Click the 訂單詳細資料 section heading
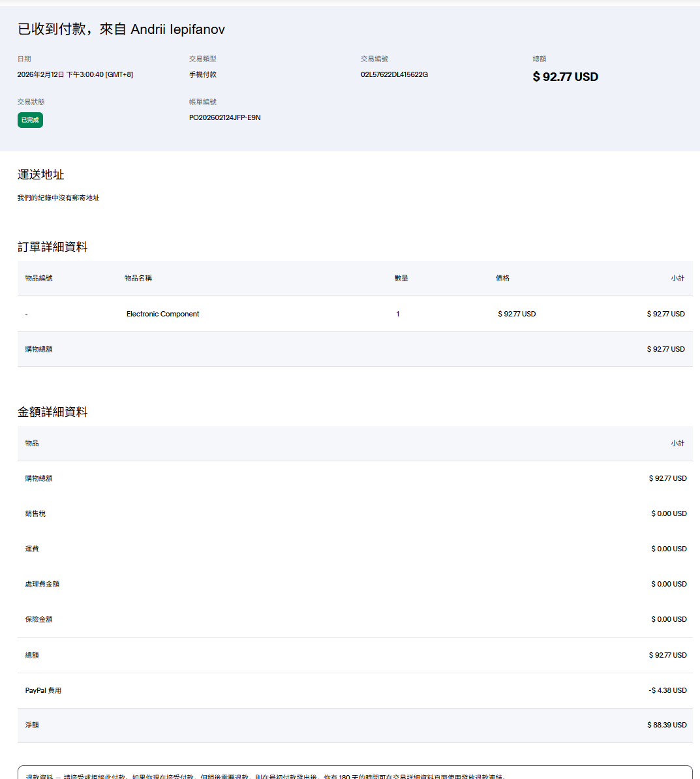Screen dimensions: 700x779 [52, 247]
